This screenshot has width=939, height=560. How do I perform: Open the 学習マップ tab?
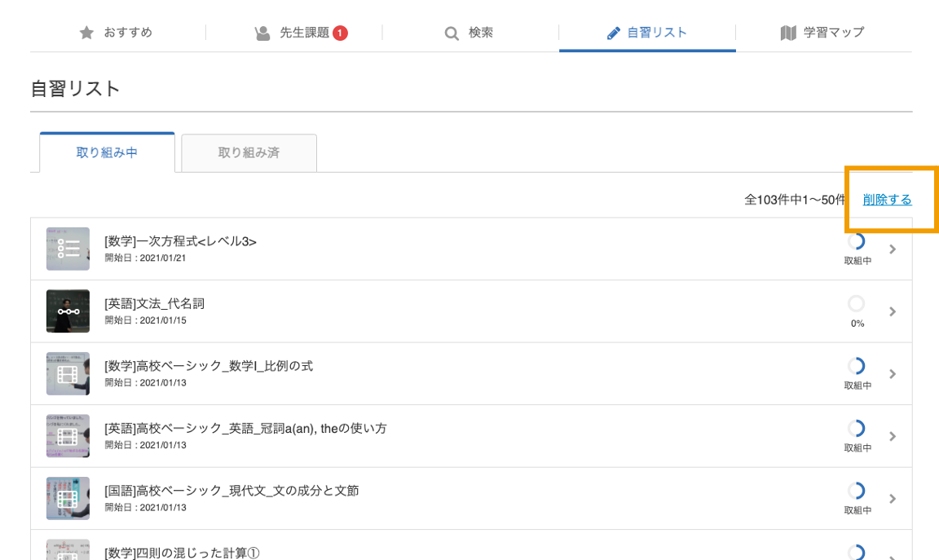click(x=823, y=33)
